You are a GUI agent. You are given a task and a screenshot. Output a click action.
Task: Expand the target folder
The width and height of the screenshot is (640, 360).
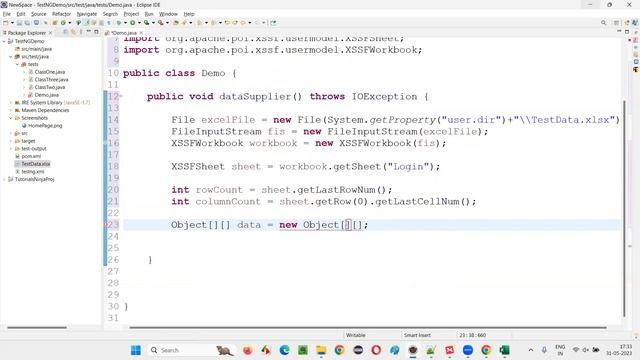click(11, 141)
